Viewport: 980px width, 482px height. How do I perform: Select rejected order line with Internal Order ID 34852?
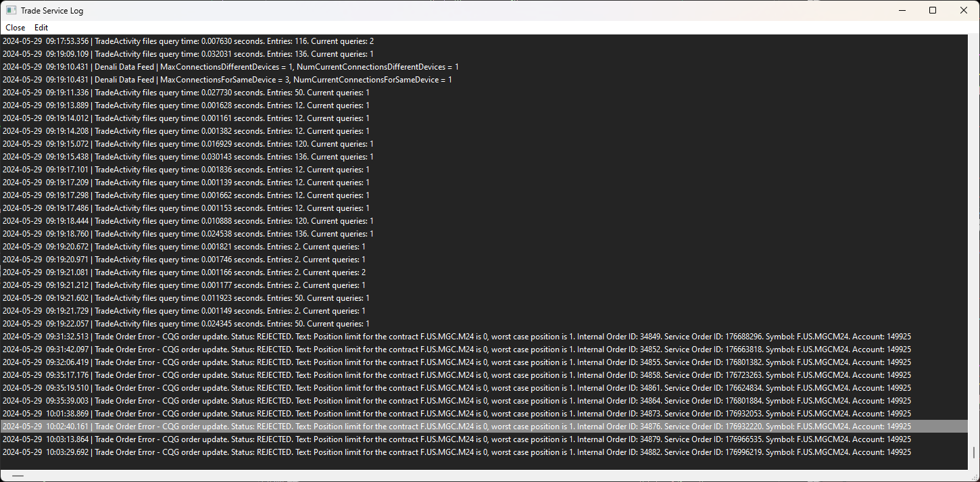tap(484, 350)
